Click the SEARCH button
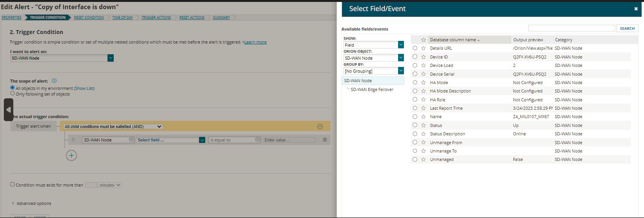The image size is (644, 218). click(627, 28)
